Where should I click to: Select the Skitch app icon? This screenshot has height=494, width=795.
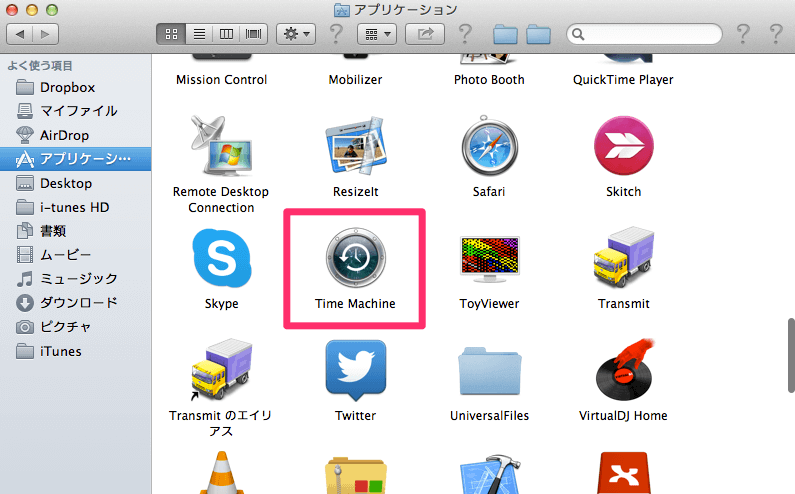[x=624, y=146]
